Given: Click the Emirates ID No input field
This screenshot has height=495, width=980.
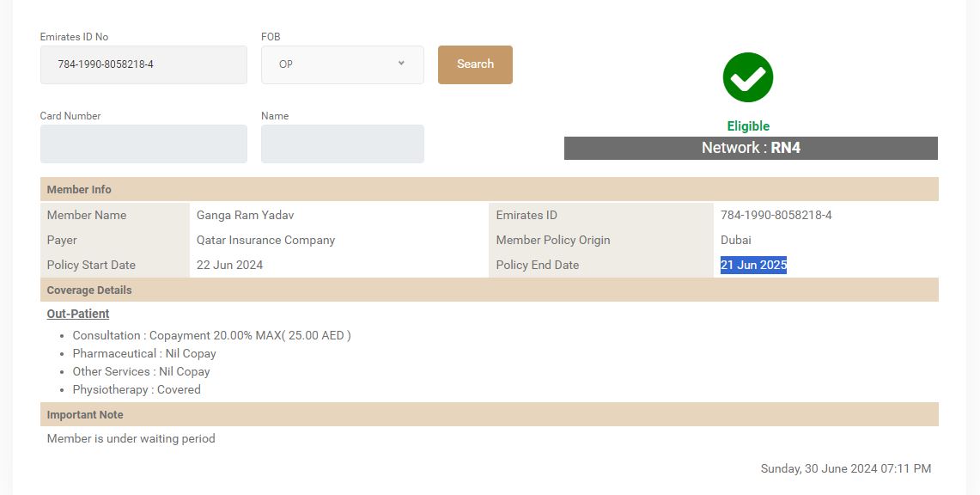Looking at the screenshot, I should point(143,64).
